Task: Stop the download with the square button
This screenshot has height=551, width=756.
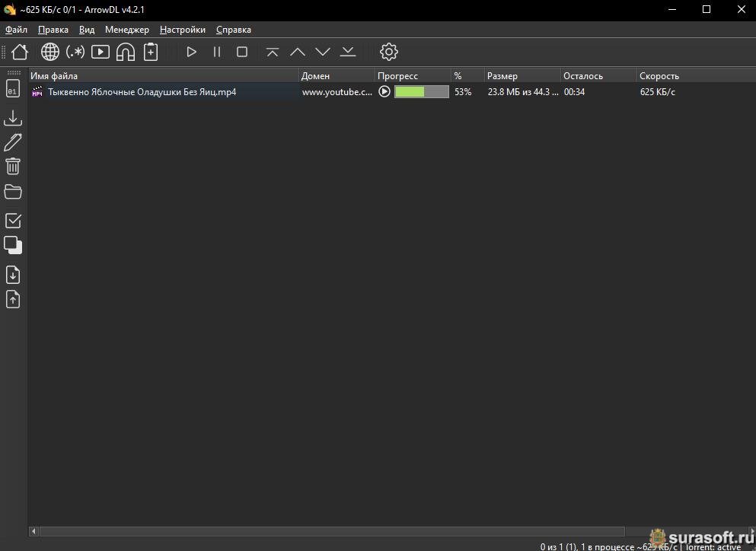Action: (242, 52)
